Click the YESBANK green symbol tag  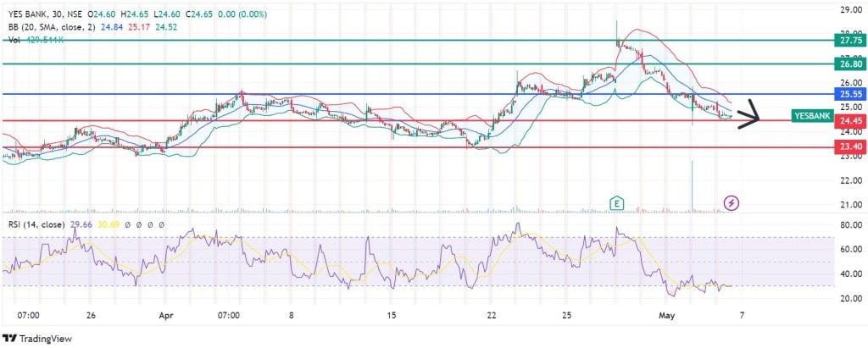(812, 116)
